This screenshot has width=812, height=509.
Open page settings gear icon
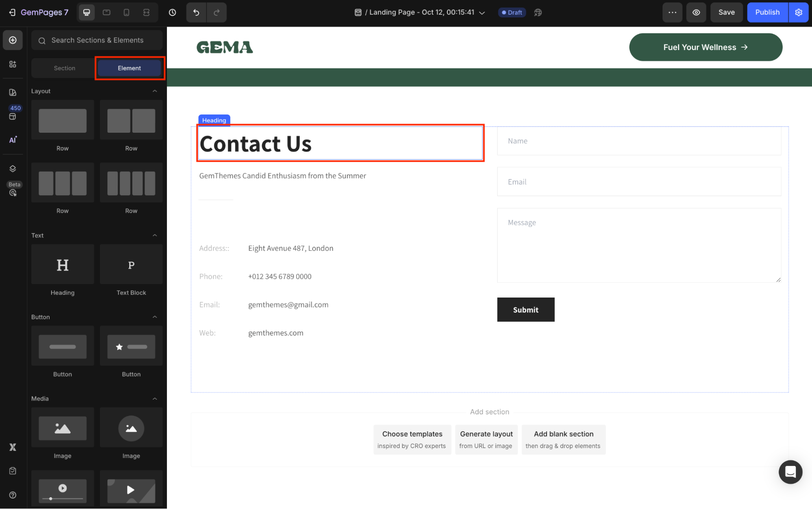798,13
